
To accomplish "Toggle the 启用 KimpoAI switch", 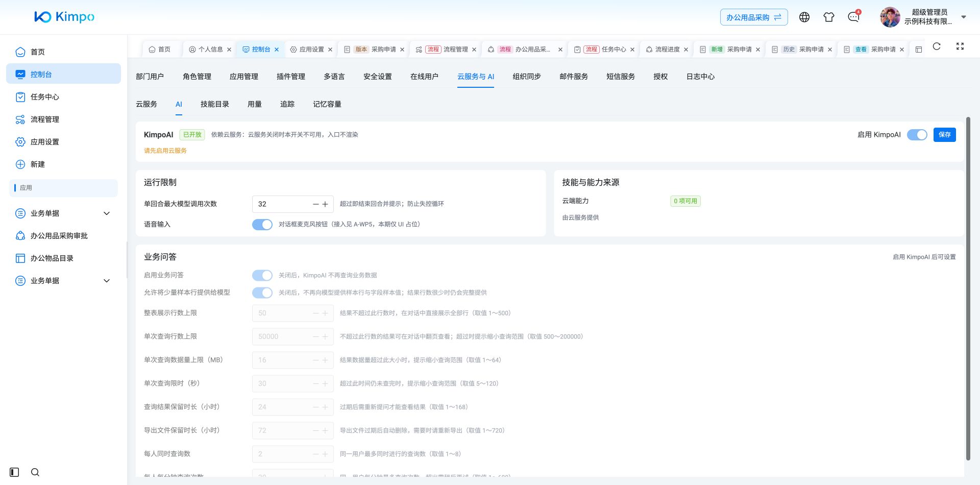I will pyautogui.click(x=917, y=135).
